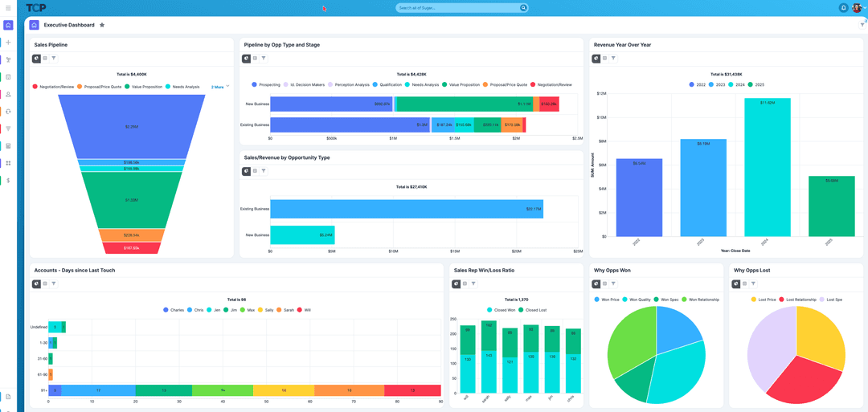Expand the '2 More' legend in Sales Pipeline
The image size is (868, 412).
tap(219, 87)
